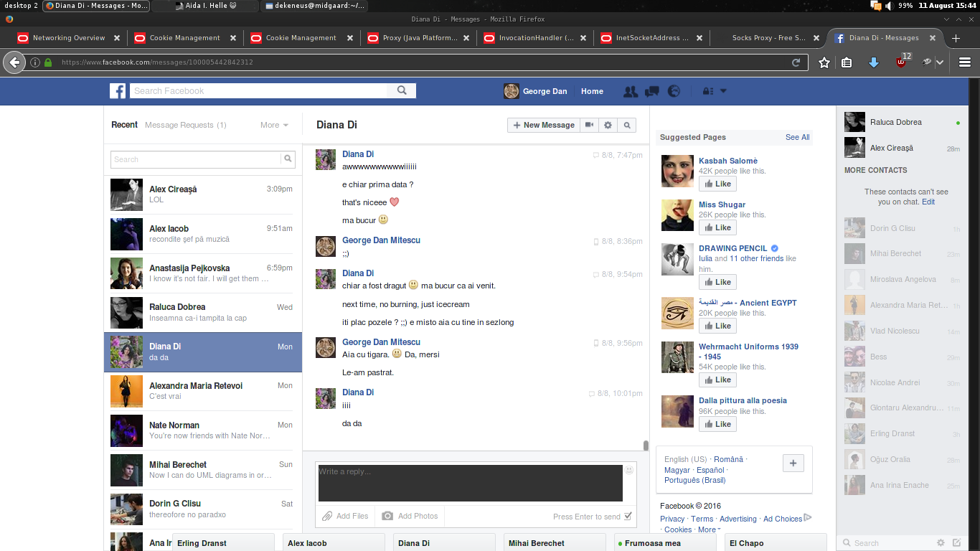The image size is (980, 551).
Task: Open the Frumoasa mea chat tab
Action: pyautogui.click(x=666, y=543)
